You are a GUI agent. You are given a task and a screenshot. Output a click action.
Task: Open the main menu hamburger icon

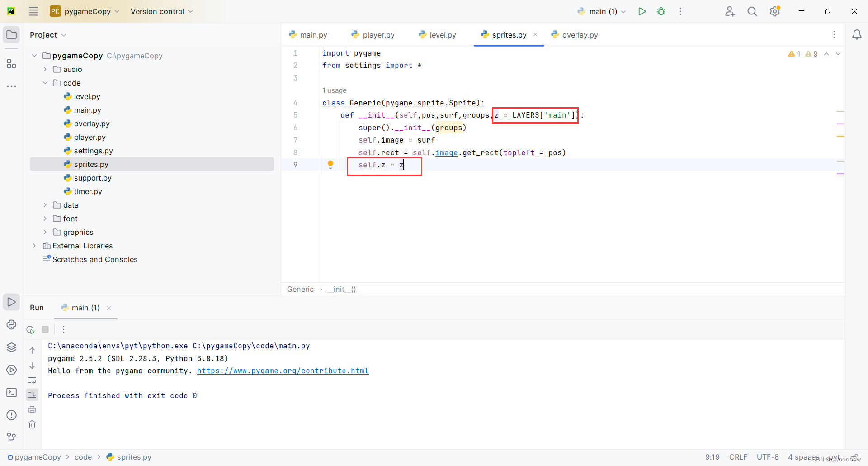(x=33, y=11)
